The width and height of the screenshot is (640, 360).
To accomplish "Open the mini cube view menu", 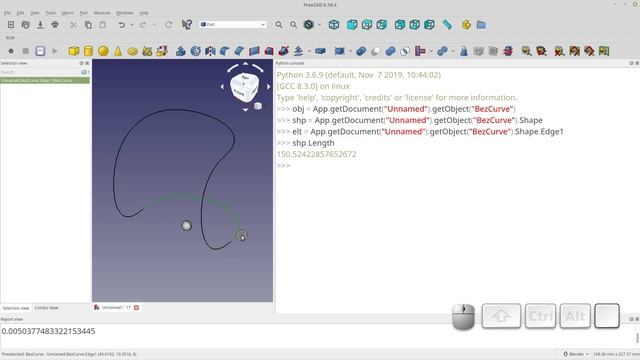I will click(x=258, y=106).
